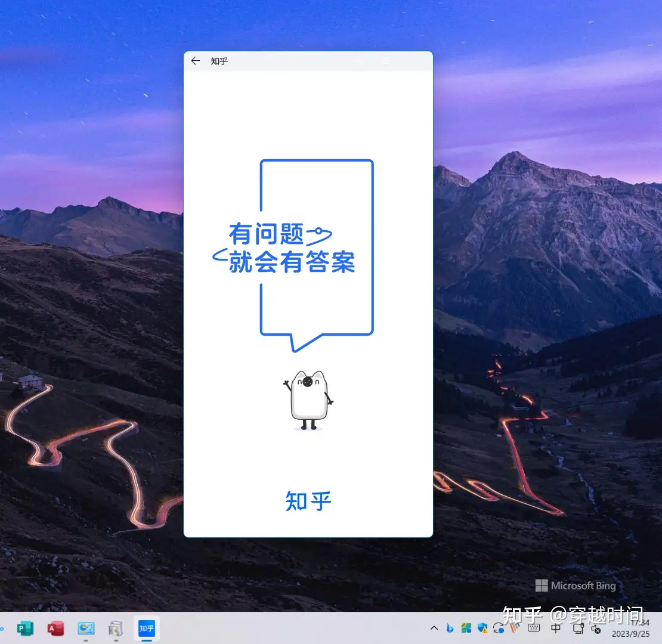662x644 pixels.
Task: Open Microsoft Project from the taskbar
Action: (x=25, y=628)
